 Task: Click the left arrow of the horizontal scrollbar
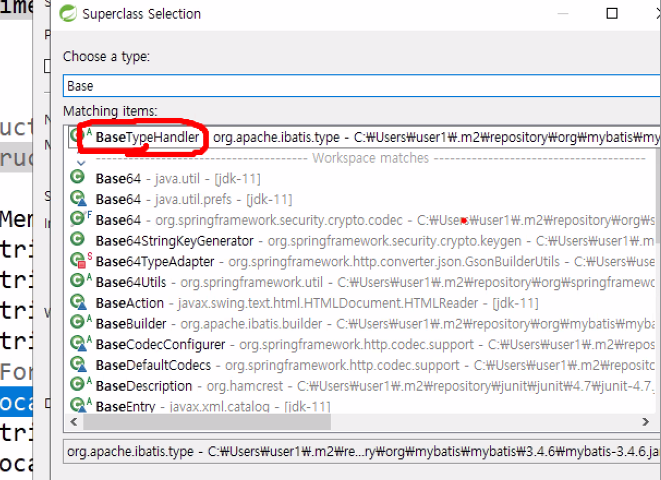pyautogui.click(x=74, y=421)
